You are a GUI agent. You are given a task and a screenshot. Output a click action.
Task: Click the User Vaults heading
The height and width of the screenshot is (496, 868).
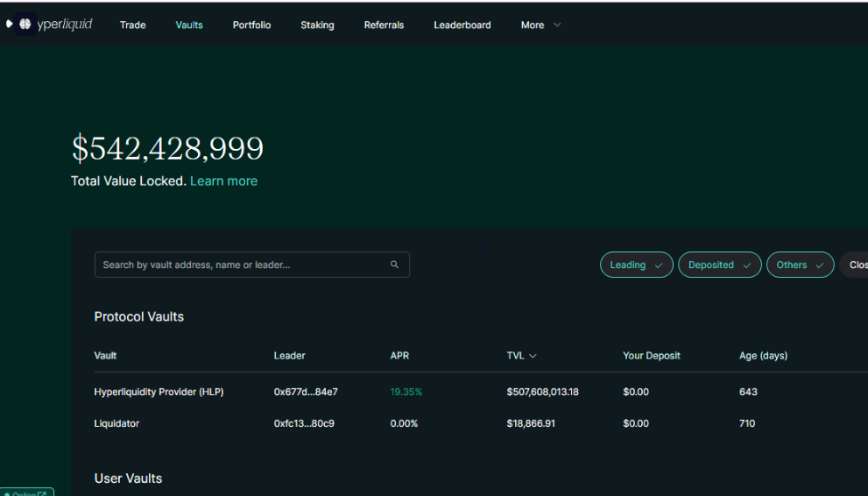coord(129,478)
